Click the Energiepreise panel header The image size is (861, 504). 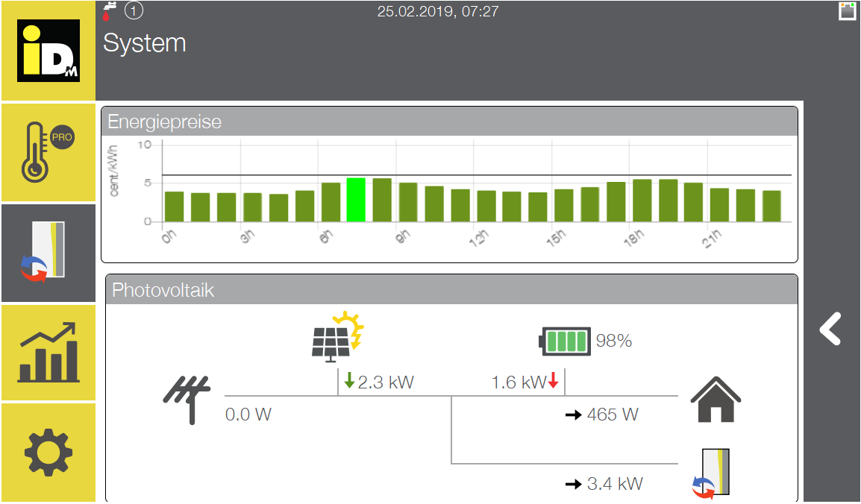click(449, 122)
